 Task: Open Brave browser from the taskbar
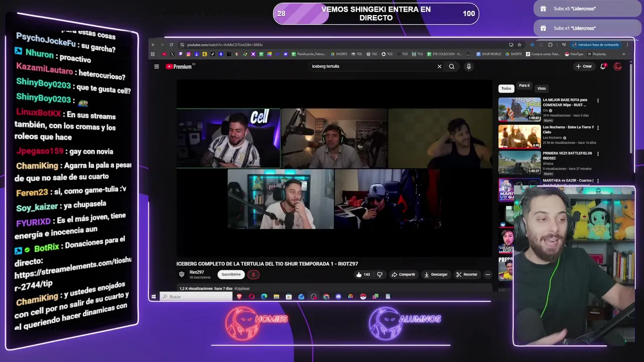239,297
